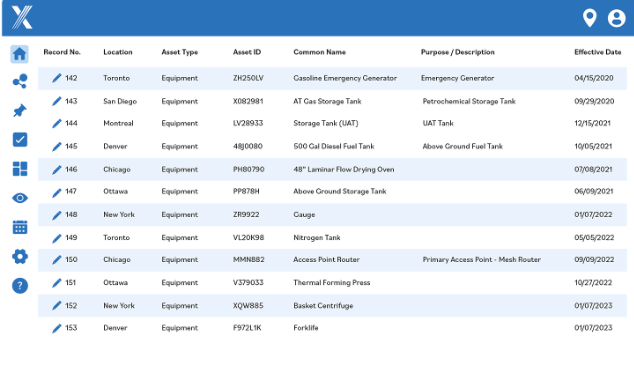
Task: Select asset ID PP878H
Action: pos(246,191)
